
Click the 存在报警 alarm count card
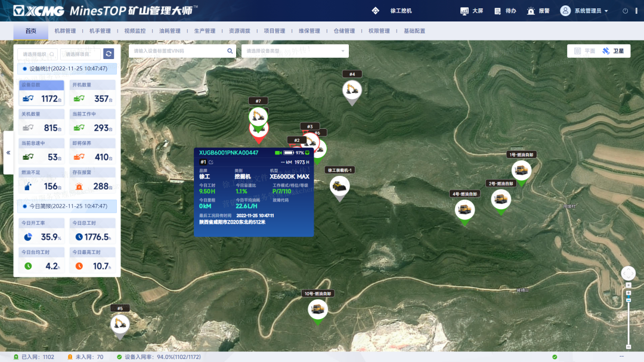92,181
